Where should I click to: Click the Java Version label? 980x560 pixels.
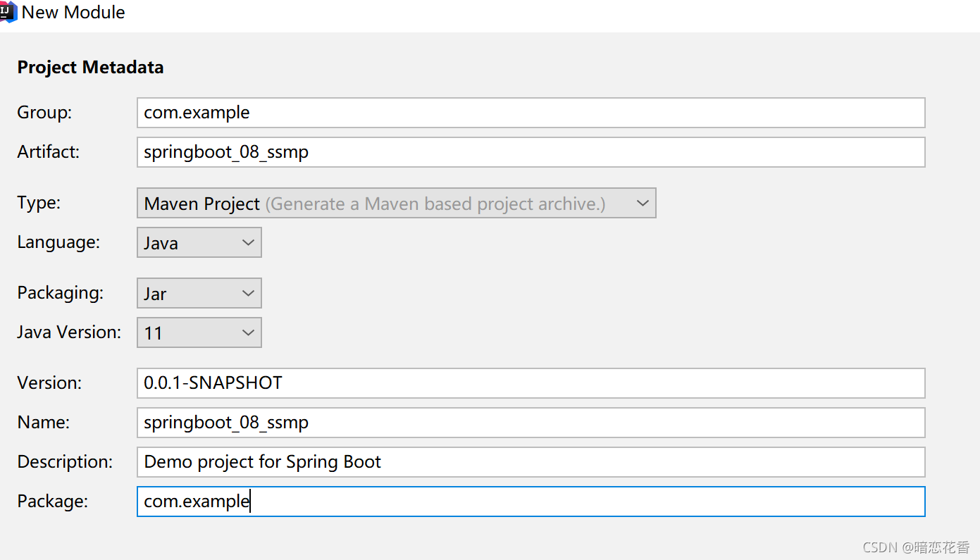pos(69,332)
